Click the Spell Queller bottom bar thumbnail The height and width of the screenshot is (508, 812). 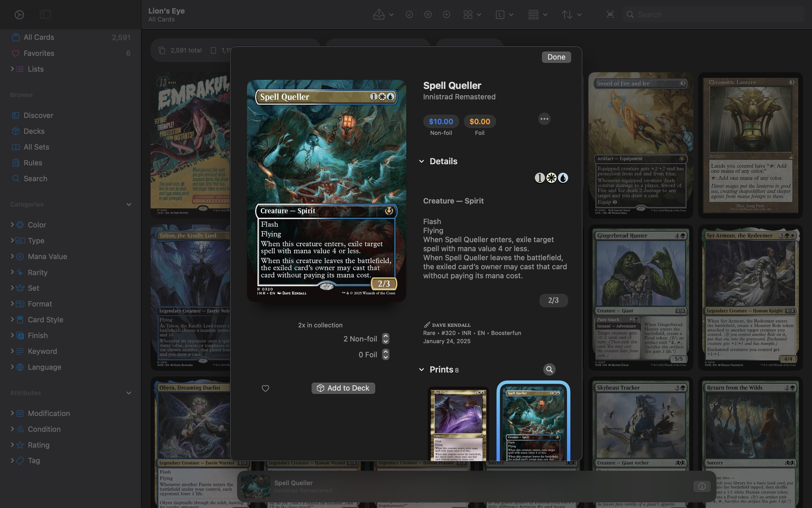[255, 486]
